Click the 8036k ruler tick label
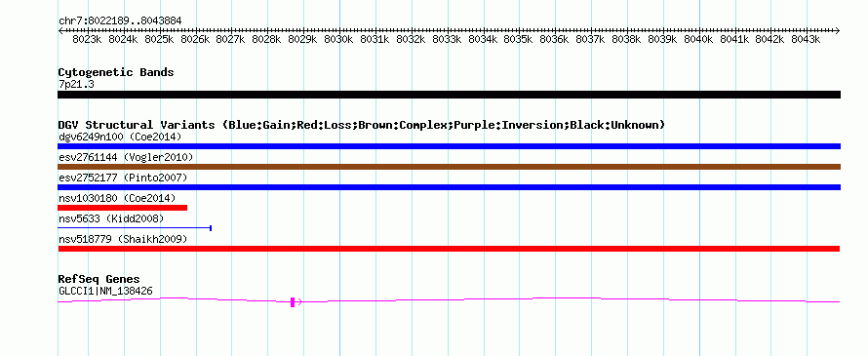This screenshot has width=868, height=356. pyautogui.click(x=554, y=40)
